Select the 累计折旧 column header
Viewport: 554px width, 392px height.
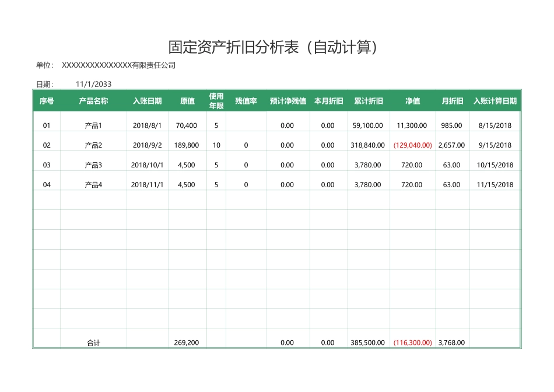368,101
